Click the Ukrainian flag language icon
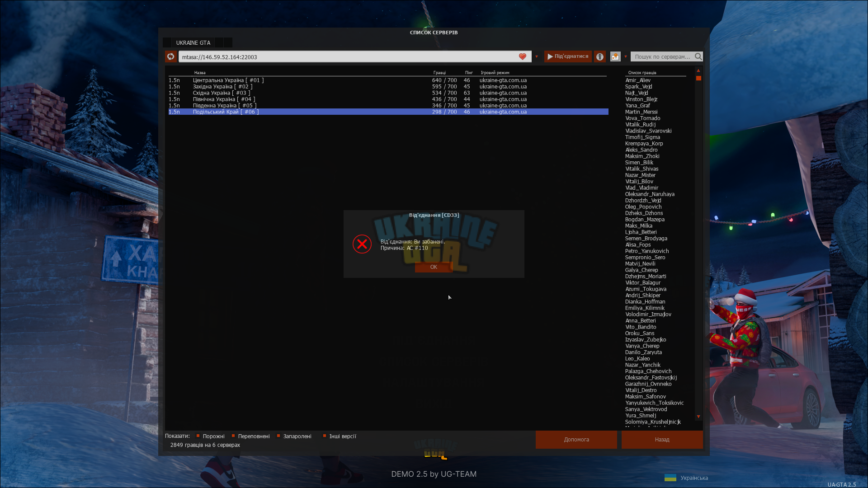Image resolution: width=868 pixels, height=488 pixels. pos(670,478)
